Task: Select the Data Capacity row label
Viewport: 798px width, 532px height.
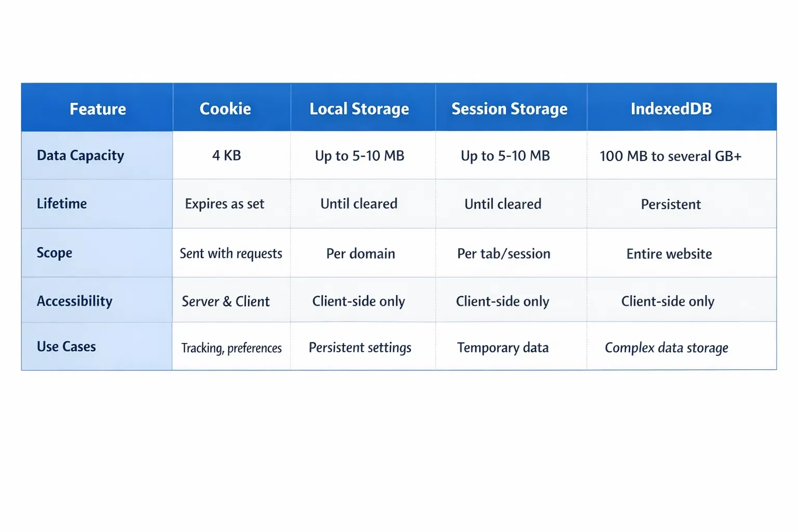Action: point(81,155)
